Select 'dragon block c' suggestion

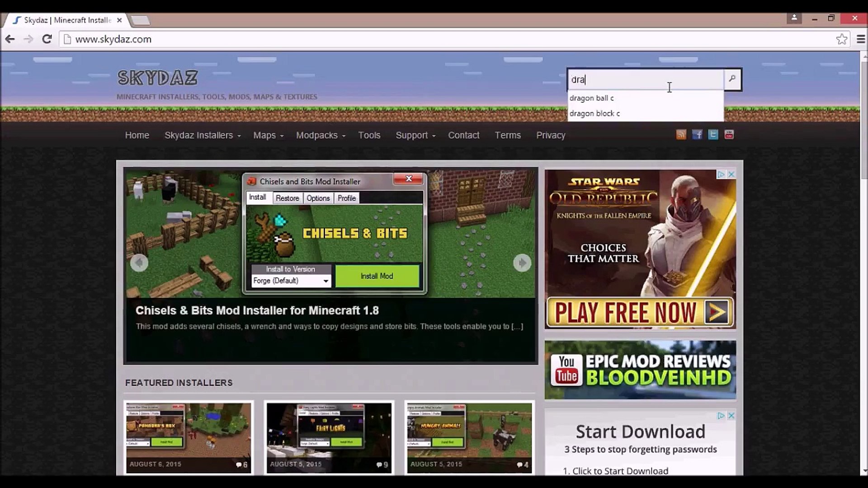[594, 113]
